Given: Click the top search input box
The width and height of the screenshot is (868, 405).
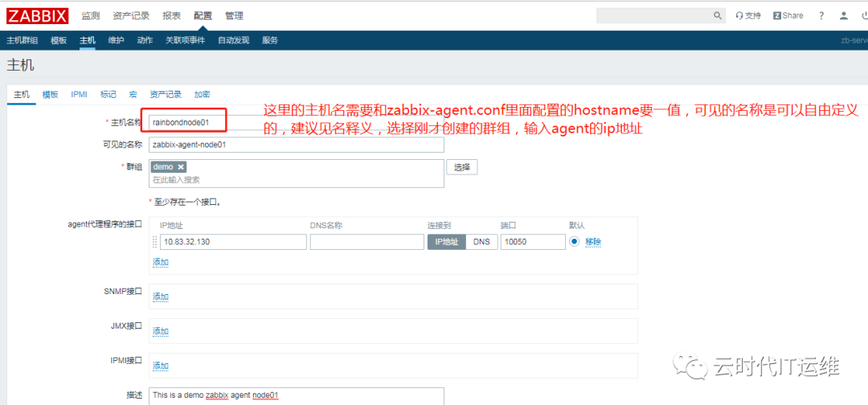Looking at the screenshot, I should click(x=654, y=15).
